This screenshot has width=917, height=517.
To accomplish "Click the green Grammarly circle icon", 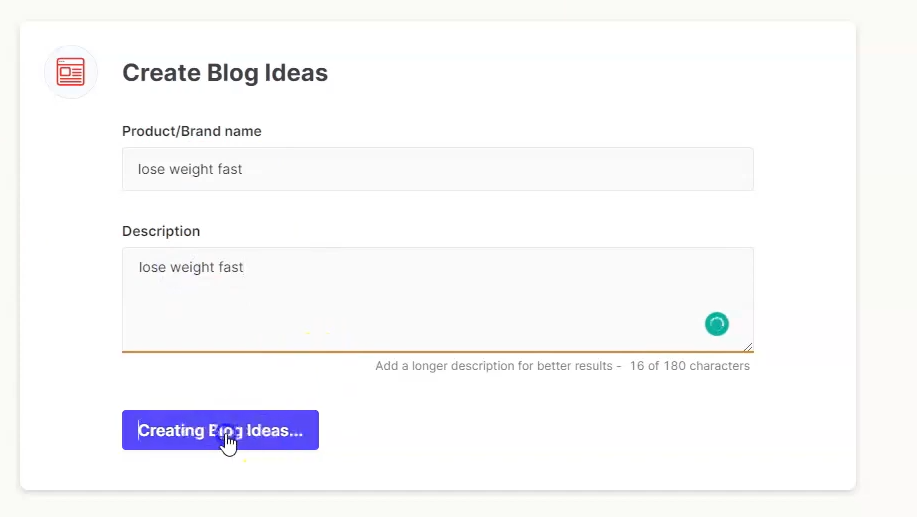I will 716,324.
